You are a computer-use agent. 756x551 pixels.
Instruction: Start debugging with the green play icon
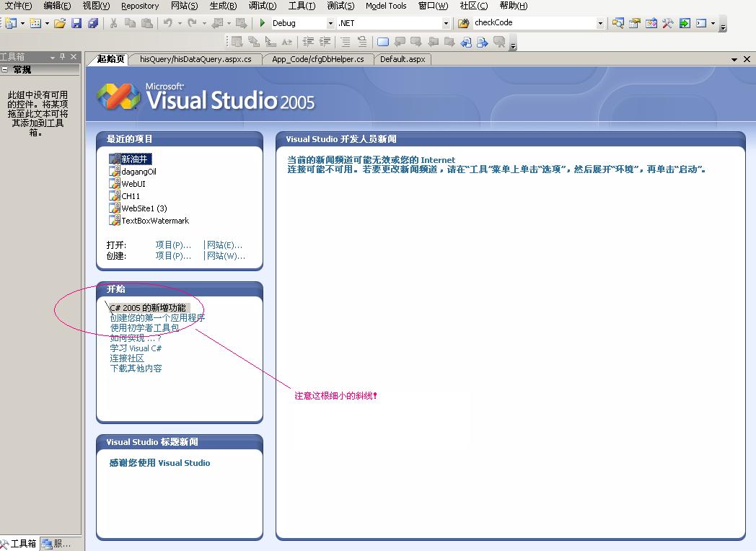click(263, 22)
